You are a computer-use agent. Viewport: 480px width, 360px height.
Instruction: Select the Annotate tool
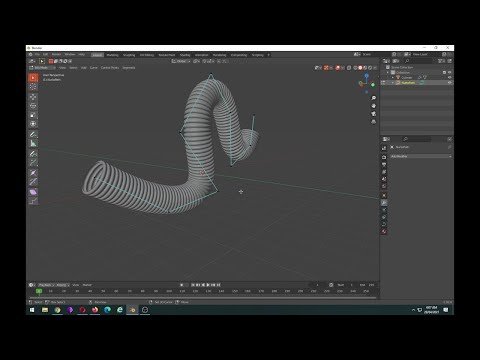(x=33, y=134)
